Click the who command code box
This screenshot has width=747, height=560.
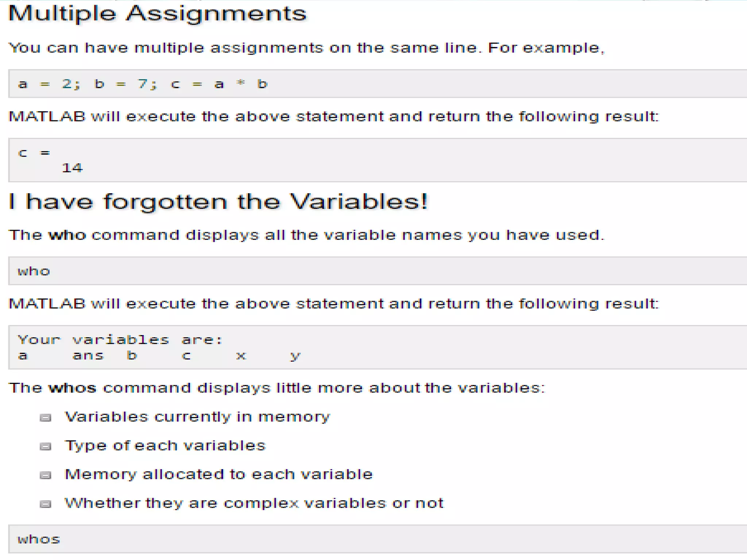[378, 271]
